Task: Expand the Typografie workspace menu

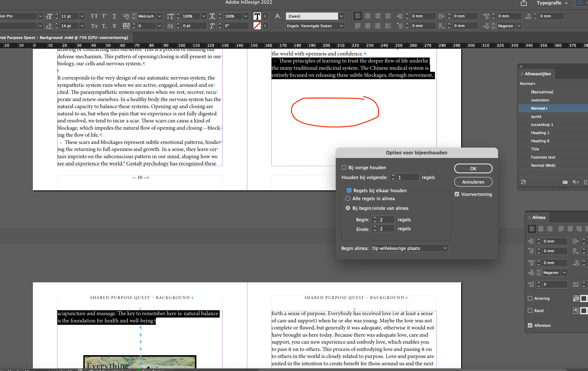Action: tap(552, 3)
